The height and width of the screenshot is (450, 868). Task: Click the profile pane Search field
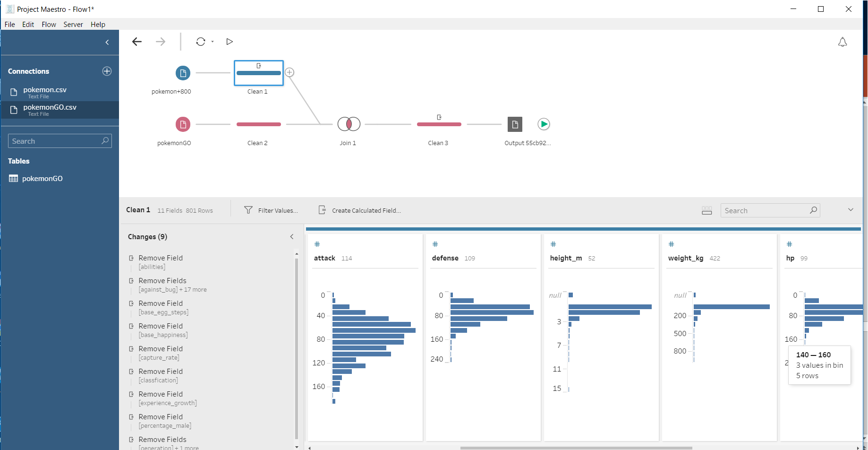pos(770,210)
